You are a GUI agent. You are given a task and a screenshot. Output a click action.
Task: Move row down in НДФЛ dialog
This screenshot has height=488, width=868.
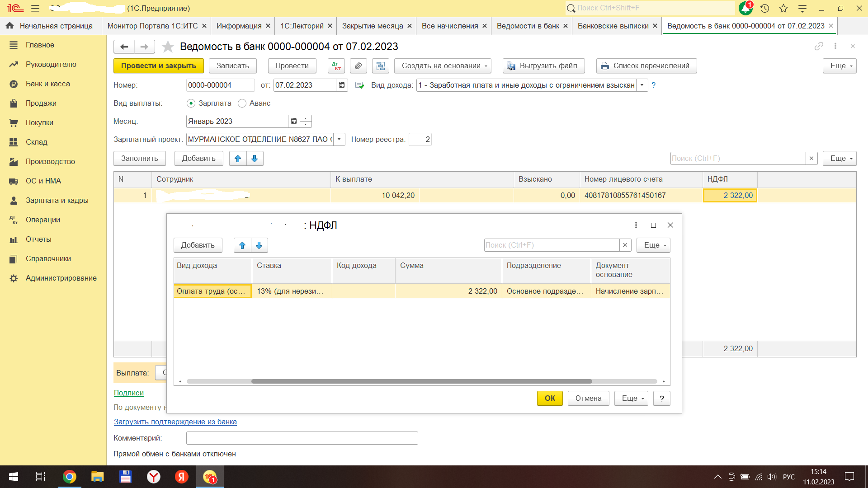tap(259, 245)
